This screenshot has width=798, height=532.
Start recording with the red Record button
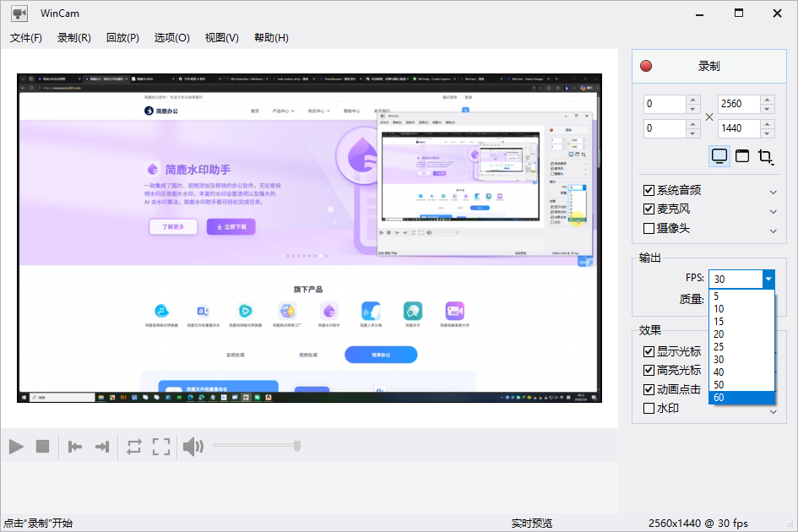pyautogui.click(x=709, y=66)
